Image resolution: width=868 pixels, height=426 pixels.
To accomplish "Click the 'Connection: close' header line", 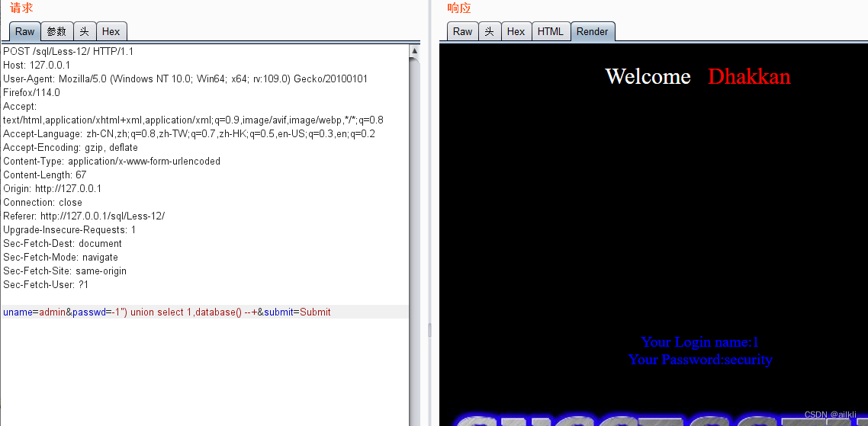I will pyautogui.click(x=43, y=203).
